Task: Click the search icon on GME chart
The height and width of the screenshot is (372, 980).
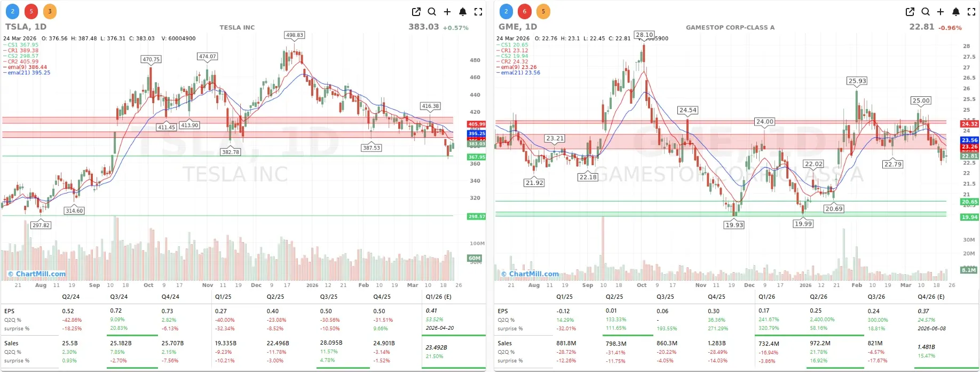Action: (x=926, y=12)
